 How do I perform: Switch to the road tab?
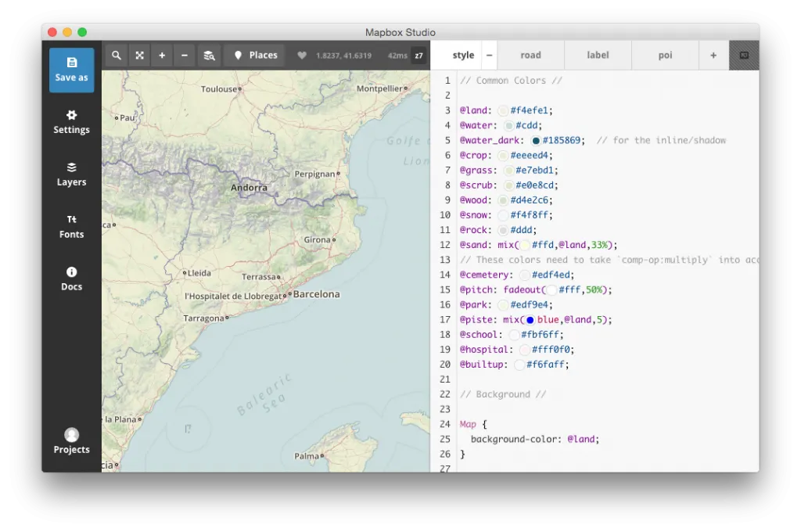pos(531,56)
